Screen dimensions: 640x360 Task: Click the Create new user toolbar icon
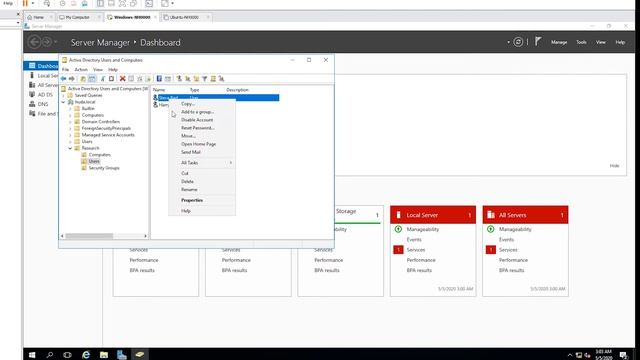179,79
